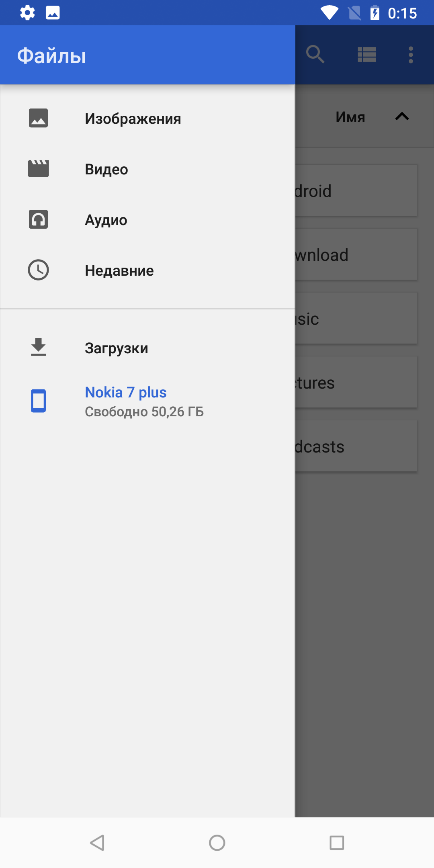Select Видео in the drawer

[x=106, y=170]
